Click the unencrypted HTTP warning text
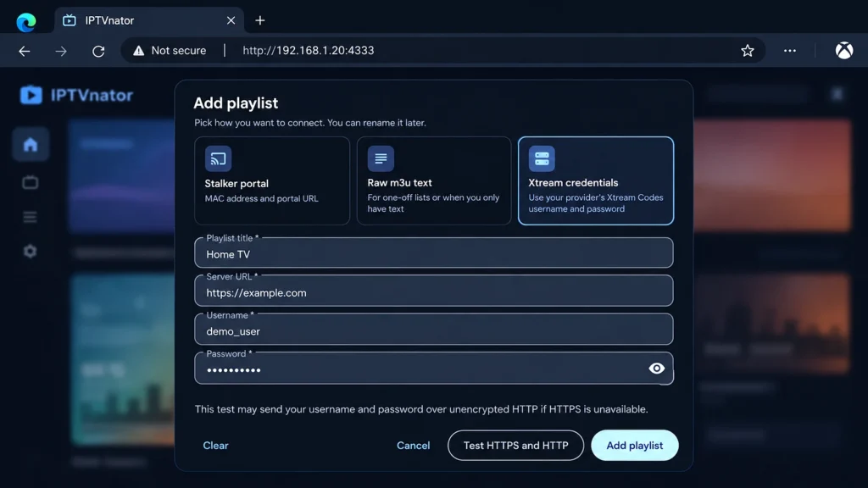This screenshot has width=868, height=488. (x=421, y=409)
